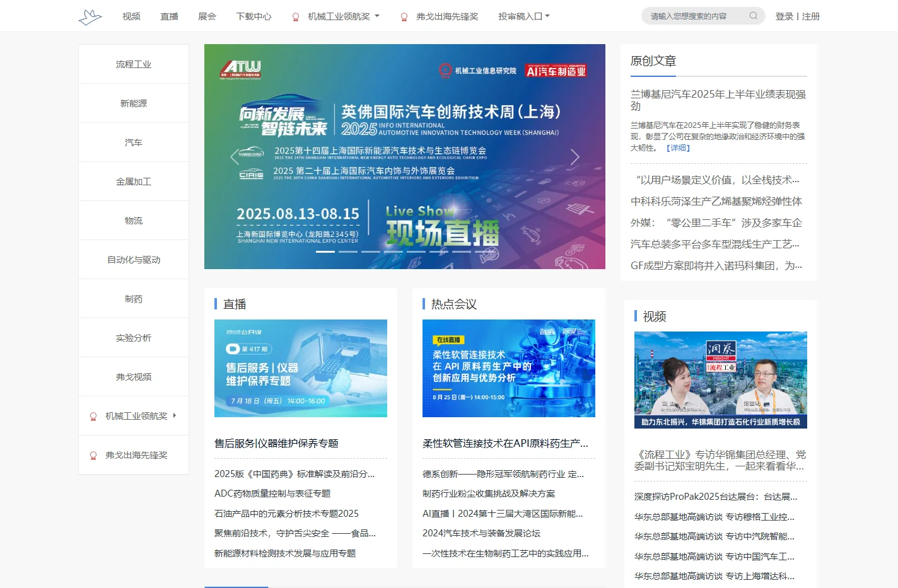Open AI直播 2024第十三届大湾区国际新能 link
This screenshot has width=898, height=588.
pyautogui.click(x=503, y=514)
